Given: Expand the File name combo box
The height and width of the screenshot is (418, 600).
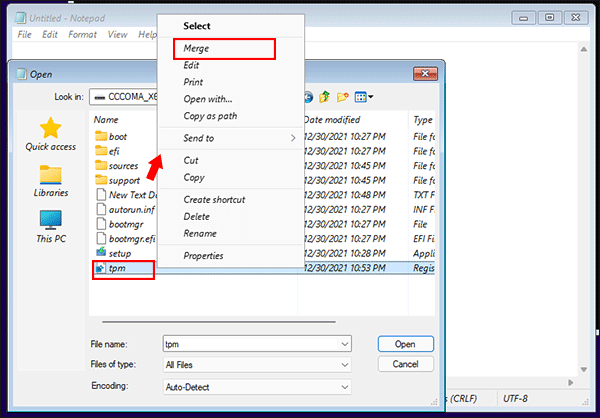Looking at the screenshot, I should coord(345,343).
